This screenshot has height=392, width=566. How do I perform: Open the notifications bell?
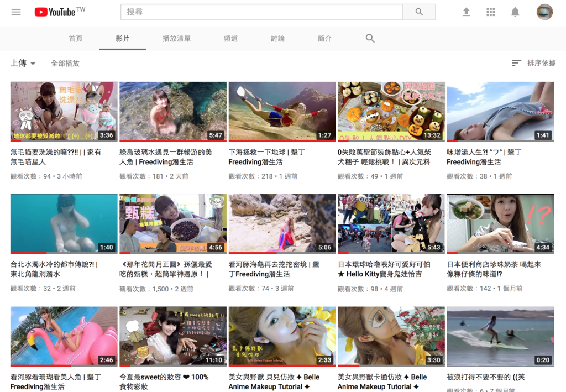[515, 12]
